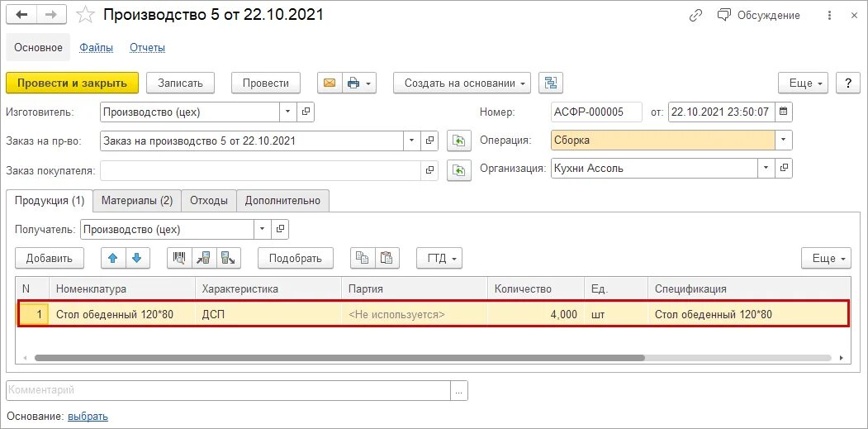Add document to favorites with star icon

tap(85, 15)
